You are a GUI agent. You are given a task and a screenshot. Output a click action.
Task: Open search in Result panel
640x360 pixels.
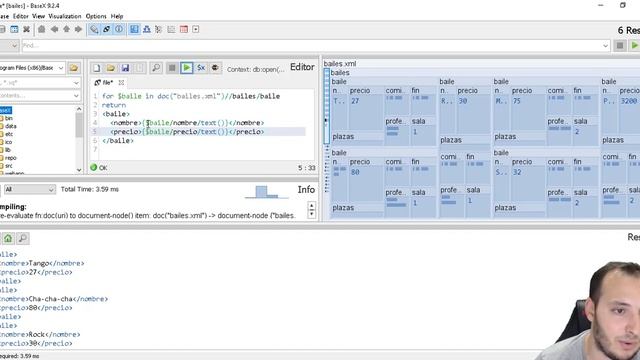(23, 238)
